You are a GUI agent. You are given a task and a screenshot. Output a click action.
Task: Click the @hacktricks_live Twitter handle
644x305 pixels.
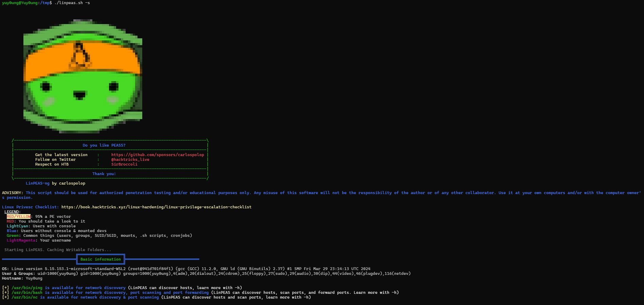click(130, 159)
